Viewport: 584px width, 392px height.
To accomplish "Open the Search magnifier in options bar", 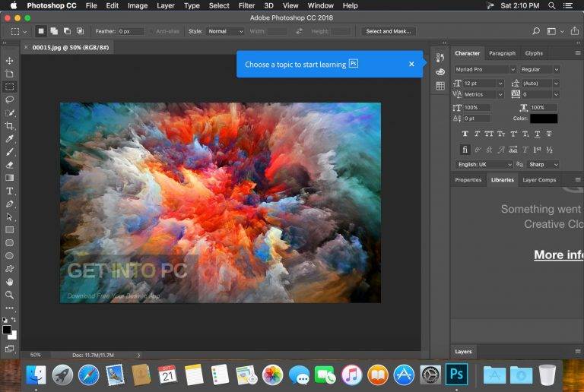I will click(536, 31).
